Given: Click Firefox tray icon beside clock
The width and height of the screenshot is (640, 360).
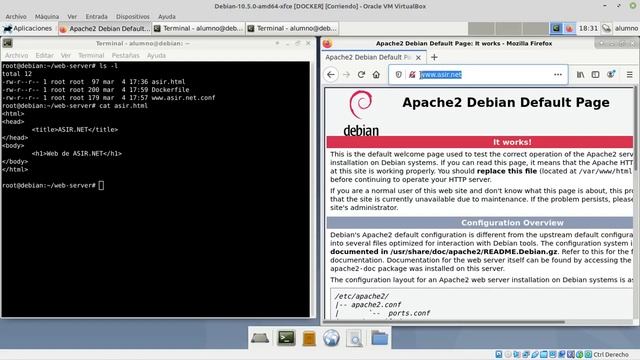Looking at the screenshot, I should 569,28.
